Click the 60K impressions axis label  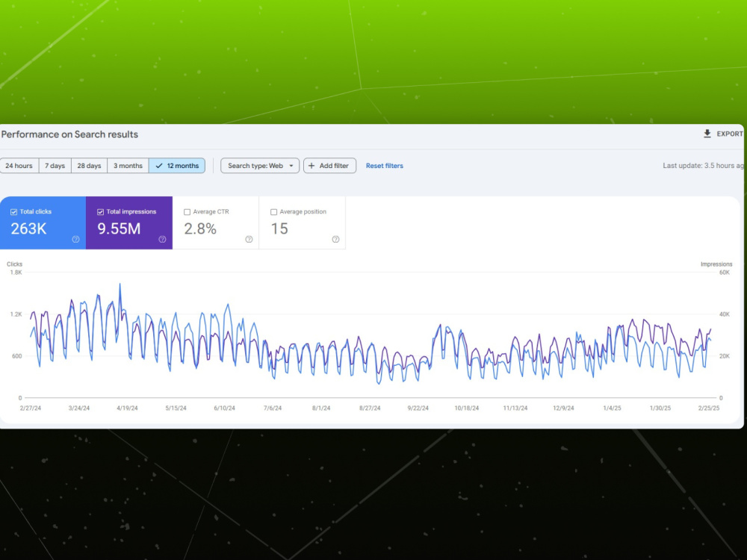(724, 273)
